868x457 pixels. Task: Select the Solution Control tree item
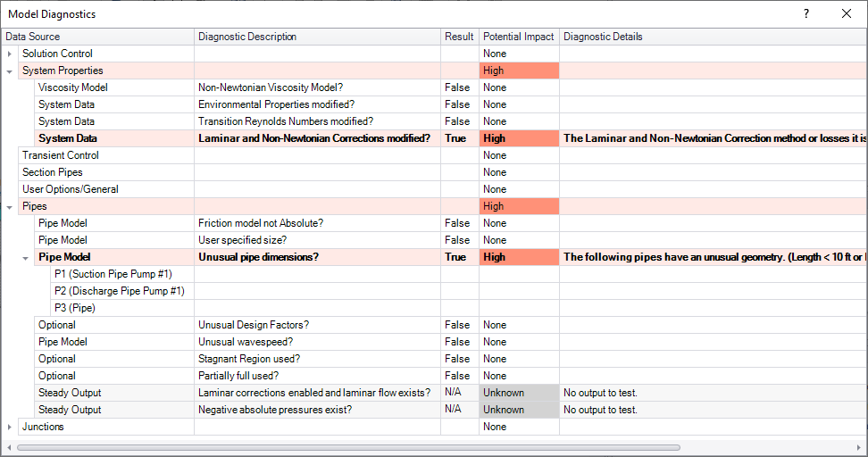[57, 54]
